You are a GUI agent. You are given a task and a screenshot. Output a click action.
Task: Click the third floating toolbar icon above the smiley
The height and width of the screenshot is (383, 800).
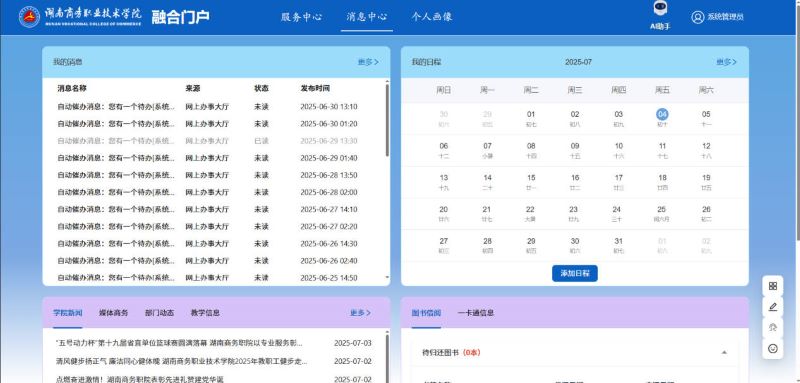coord(772,328)
